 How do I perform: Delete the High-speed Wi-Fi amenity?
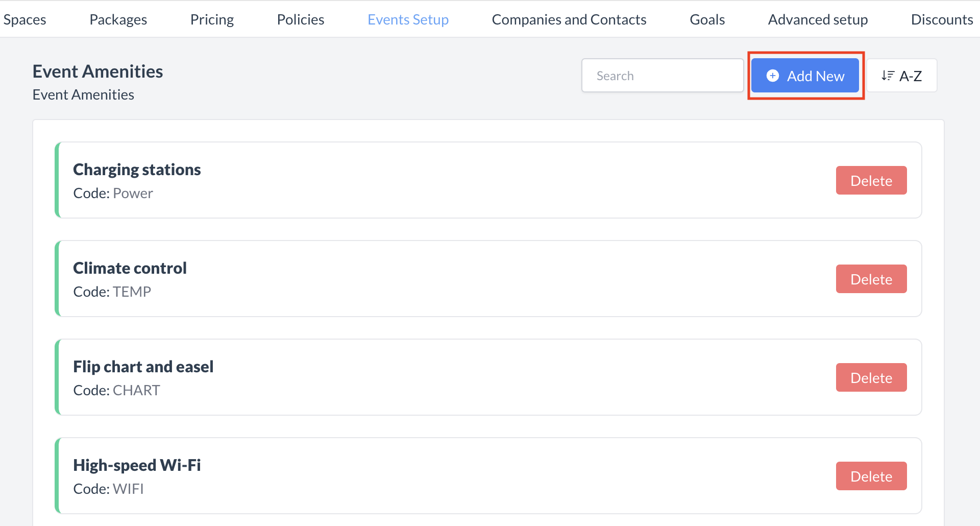pos(871,476)
